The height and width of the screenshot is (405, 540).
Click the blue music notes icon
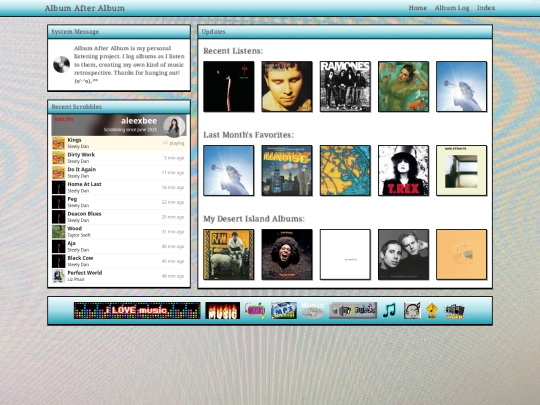coord(390,310)
